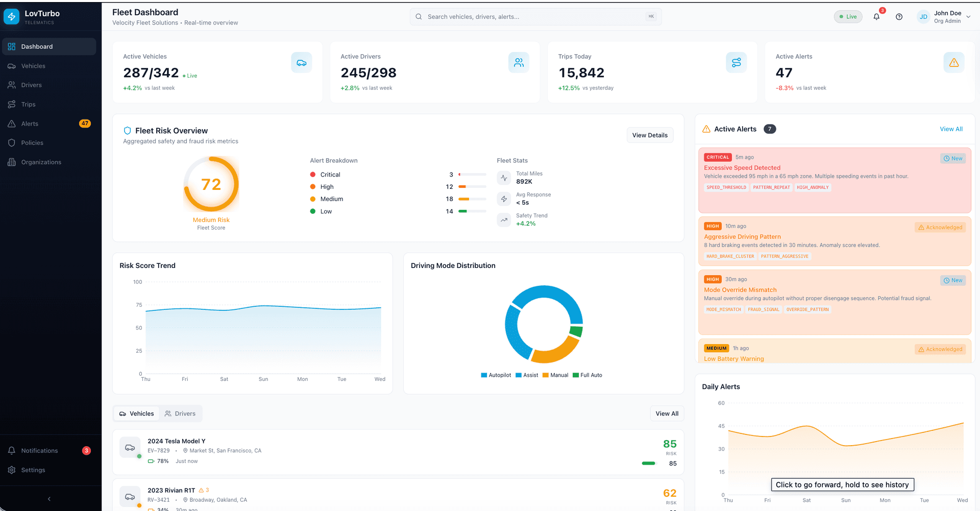This screenshot has width=980, height=511.
Task: Click the View Details button
Action: 650,135
